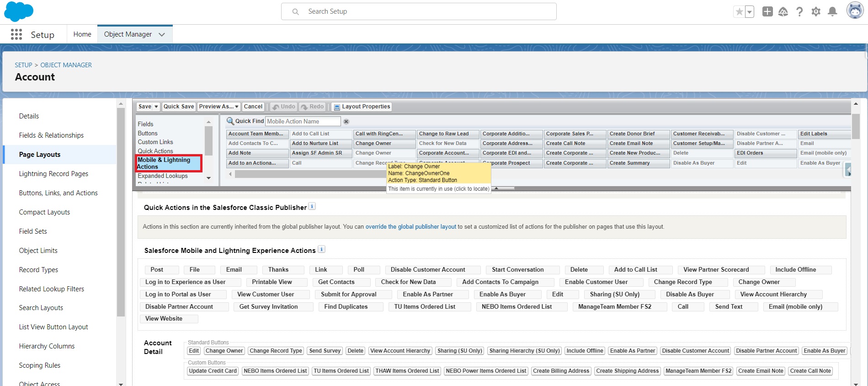Click into the Search Setup box
The width and height of the screenshot is (868, 386).
419,11
